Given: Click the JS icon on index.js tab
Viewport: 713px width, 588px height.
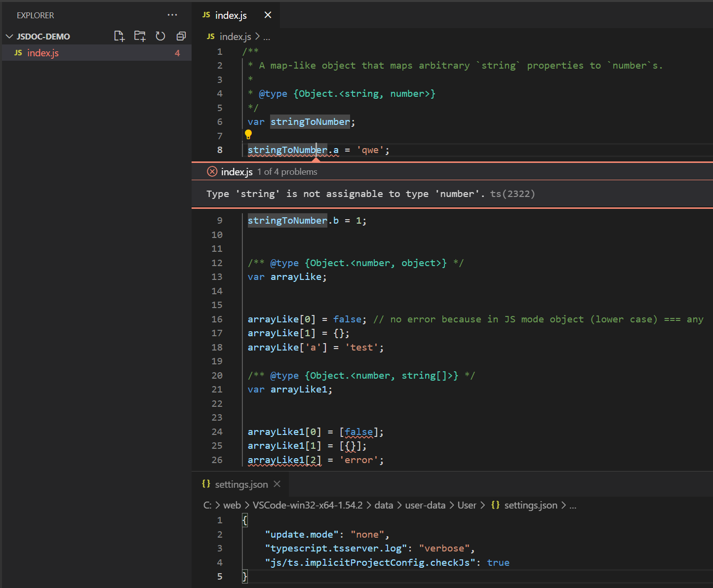Looking at the screenshot, I should [x=206, y=15].
